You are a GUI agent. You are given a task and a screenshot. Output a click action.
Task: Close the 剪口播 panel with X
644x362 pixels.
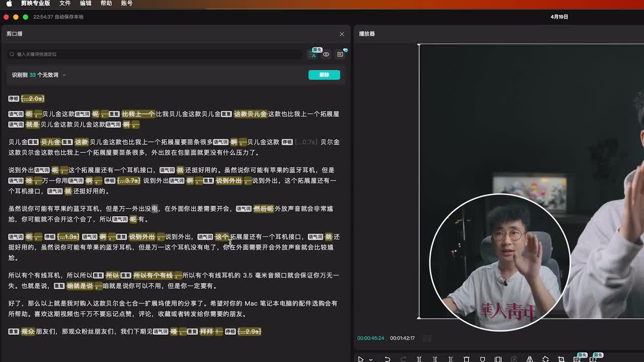[x=342, y=34]
